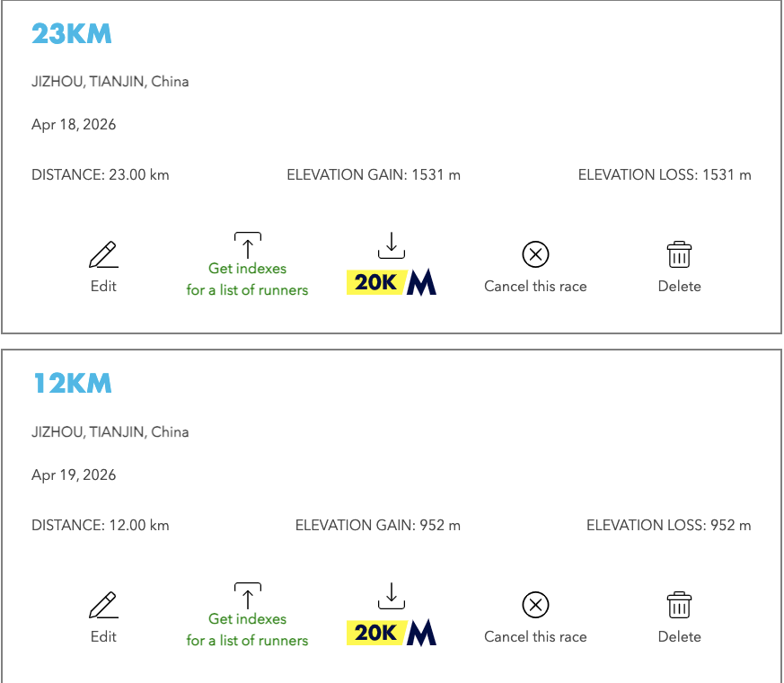Click the pencil Edit icon for 23KM race
This screenshot has height=683, width=784.
coord(103,255)
